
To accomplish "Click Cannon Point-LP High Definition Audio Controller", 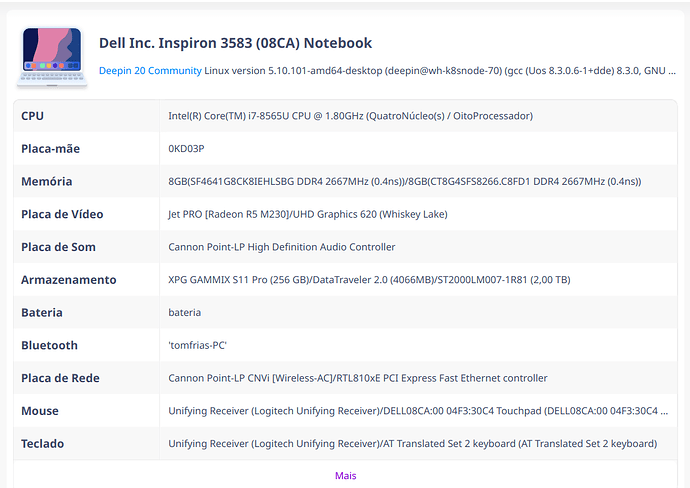I will point(281,247).
